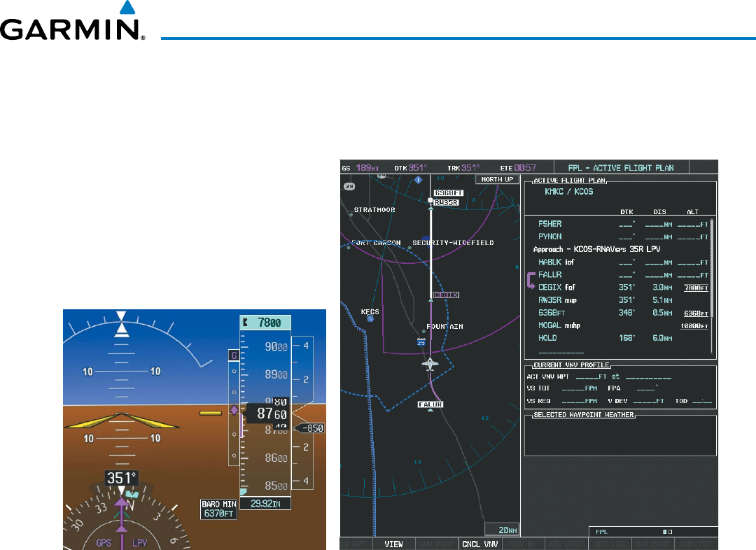Click the flight plan list scrollbar
The width and height of the screenshot is (756, 550).
point(712,286)
